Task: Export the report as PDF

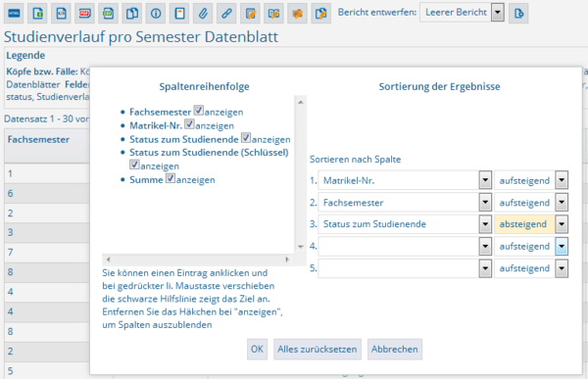Action: click(x=84, y=14)
